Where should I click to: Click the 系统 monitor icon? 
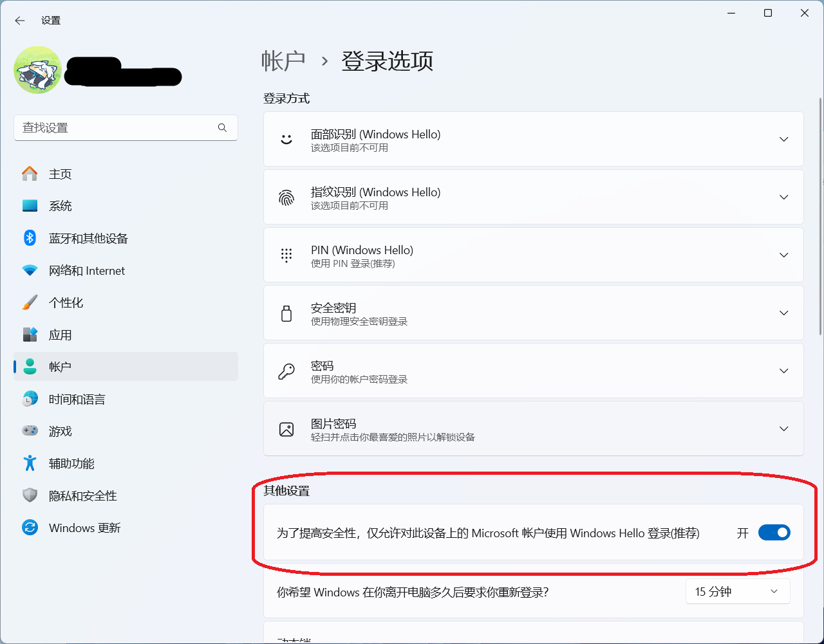point(30,206)
